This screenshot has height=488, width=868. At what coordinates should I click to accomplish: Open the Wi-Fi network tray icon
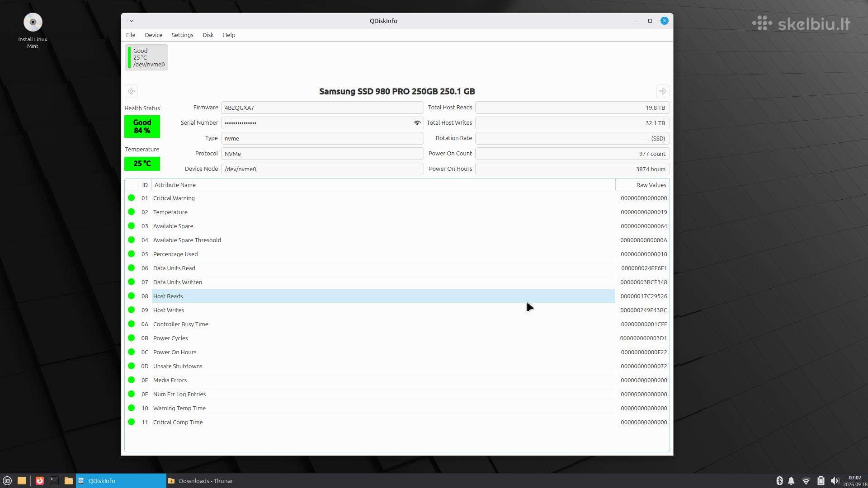[806, 481]
